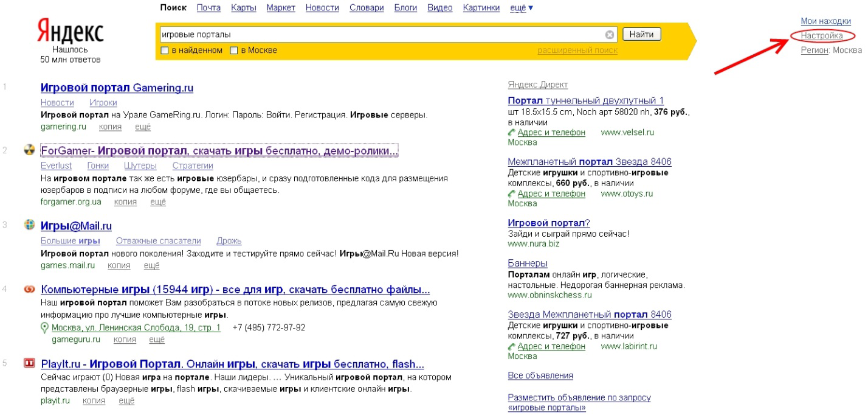Expand the 'ещё' services dropdown at top
Screen dimensions: 868x415
click(x=521, y=8)
